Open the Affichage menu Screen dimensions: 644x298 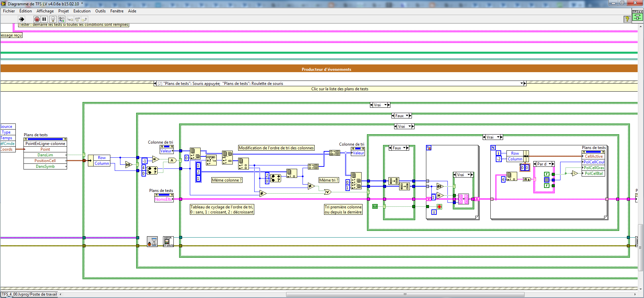pos(45,11)
